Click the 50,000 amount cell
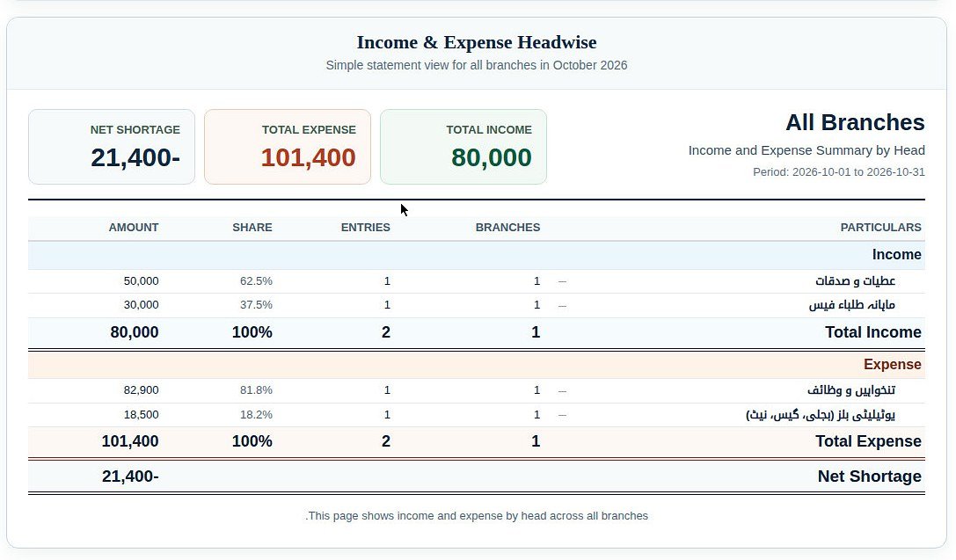The image size is (956, 560). (141, 281)
